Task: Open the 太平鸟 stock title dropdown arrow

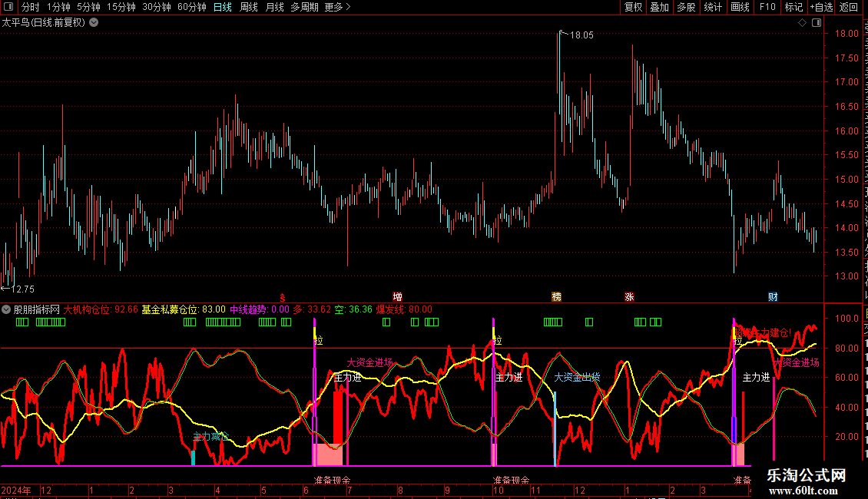Action: click(x=94, y=23)
